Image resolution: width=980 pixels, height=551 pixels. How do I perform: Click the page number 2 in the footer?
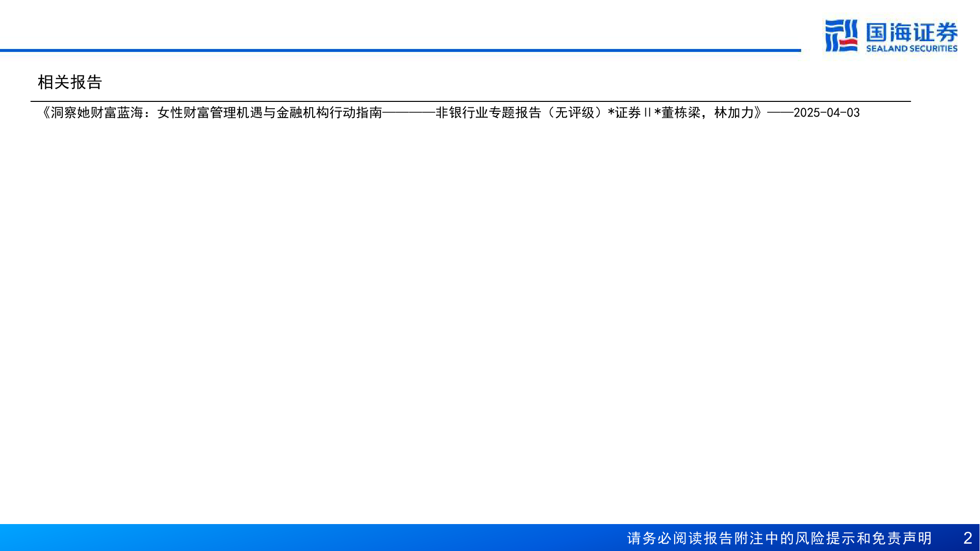click(x=967, y=538)
